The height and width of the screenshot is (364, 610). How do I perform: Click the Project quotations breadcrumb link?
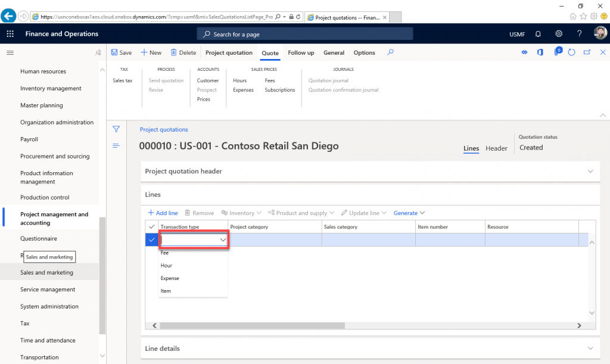[x=164, y=129]
